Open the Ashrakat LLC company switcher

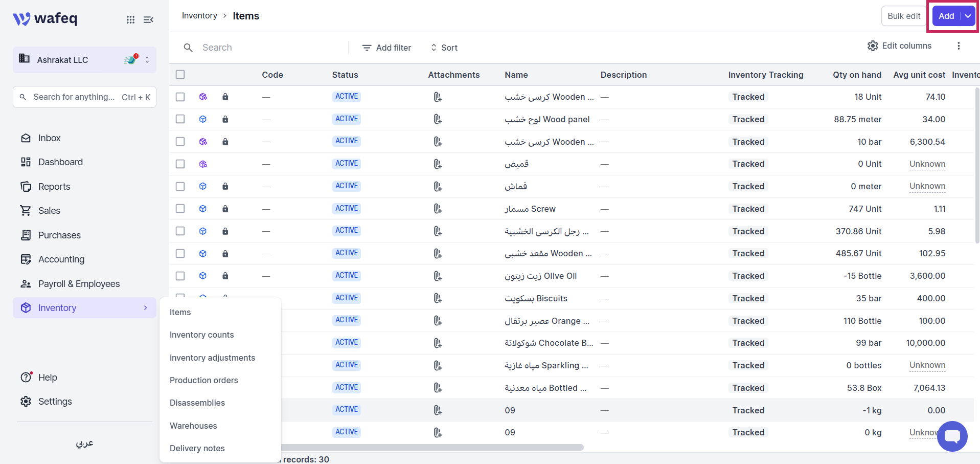pyautogui.click(x=84, y=60)
